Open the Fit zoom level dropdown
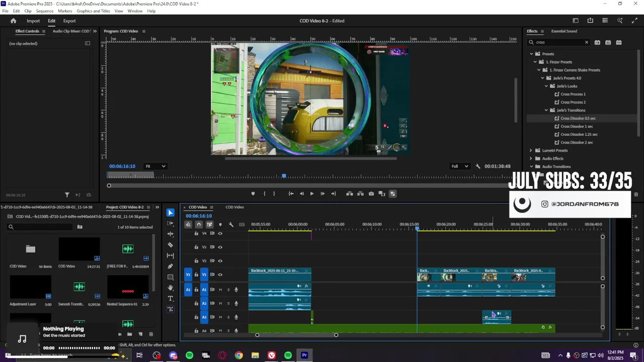The width and height of the screenshot is (644, 362). tap(155, 166)
